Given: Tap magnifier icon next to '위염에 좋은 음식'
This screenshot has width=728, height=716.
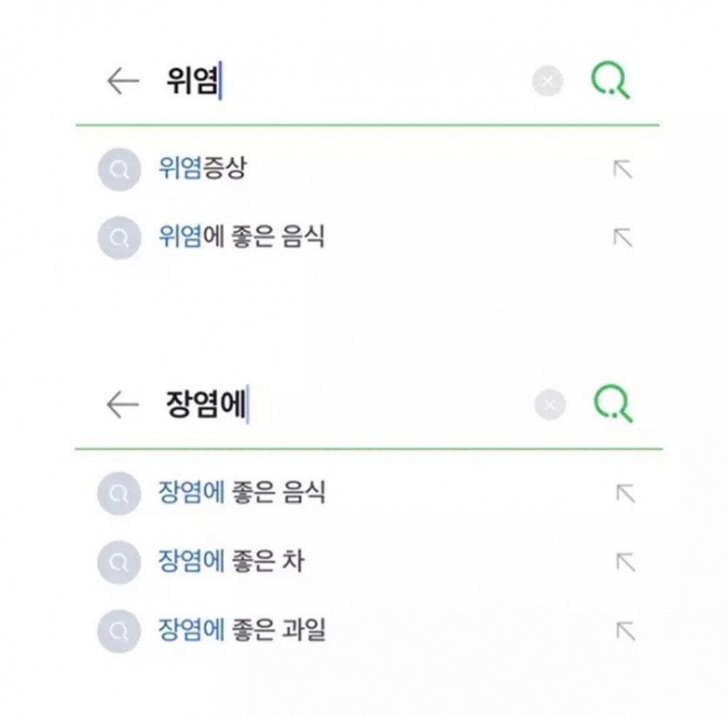Looking at the screenshot, I should [x=119, y=237].
